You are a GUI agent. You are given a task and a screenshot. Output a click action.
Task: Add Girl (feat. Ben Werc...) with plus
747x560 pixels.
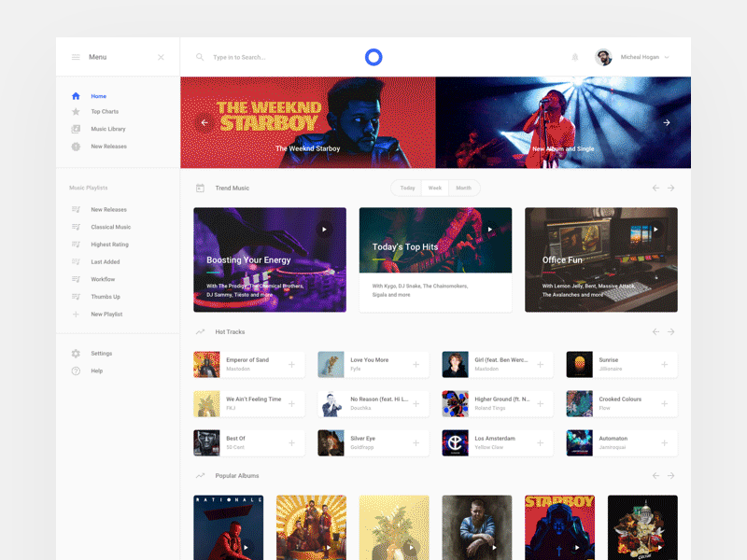tap(541, 365)
